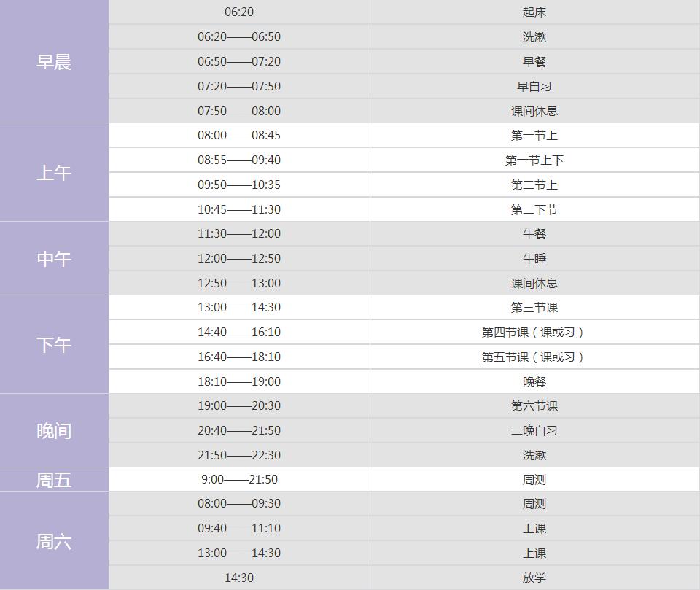Click the 第二下节 activity cell
Screen dimensions: 700x590
click(534, 209)
